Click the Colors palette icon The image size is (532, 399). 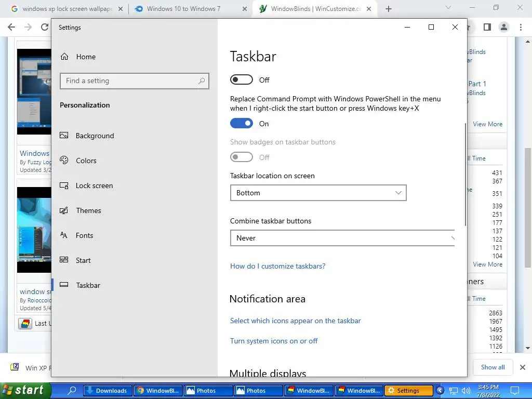pos(64,160)
